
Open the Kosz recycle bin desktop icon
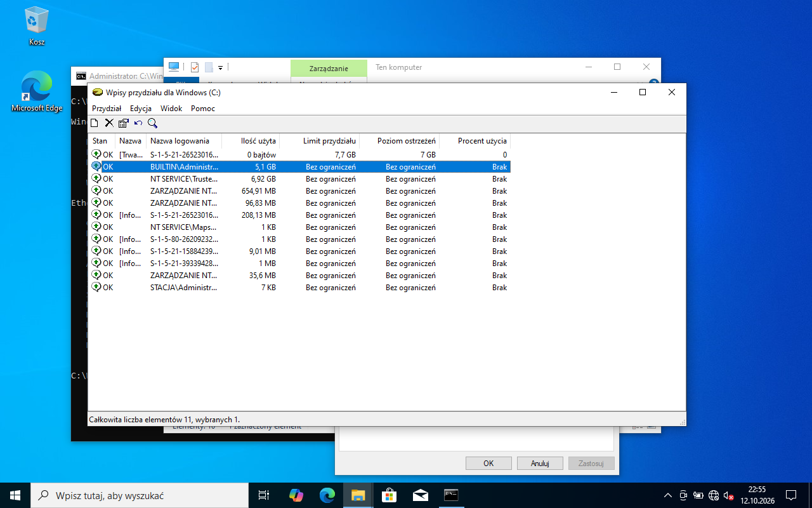(37, 27)
